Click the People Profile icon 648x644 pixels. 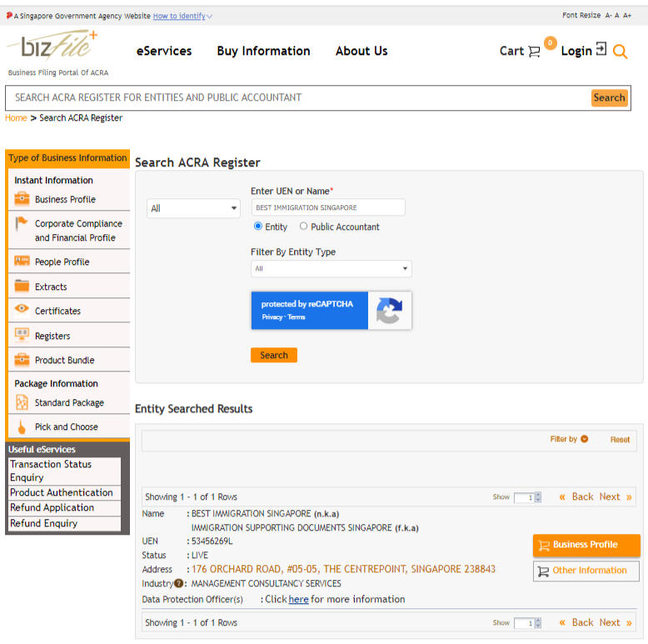22,261
